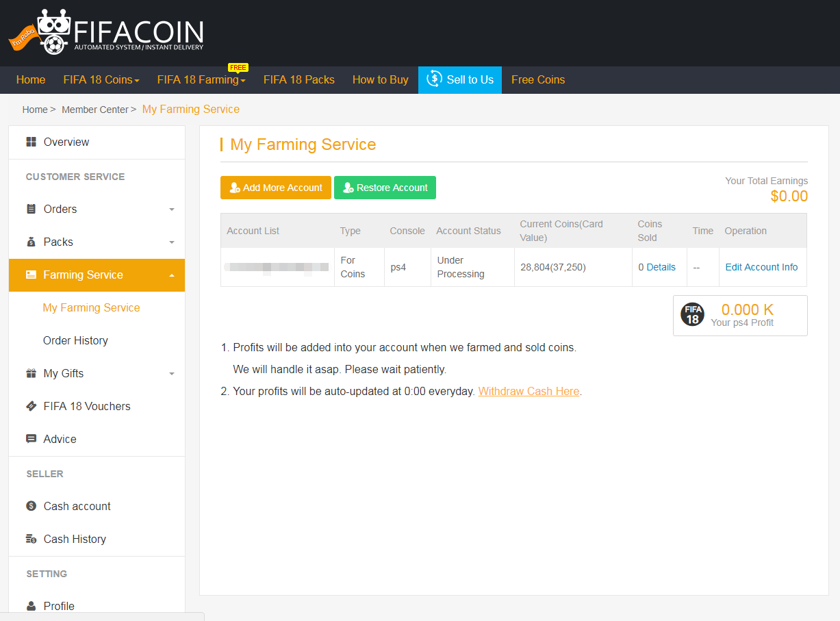
Task: Click the Packs money bag icon
Action: click(x=31, y=242)
